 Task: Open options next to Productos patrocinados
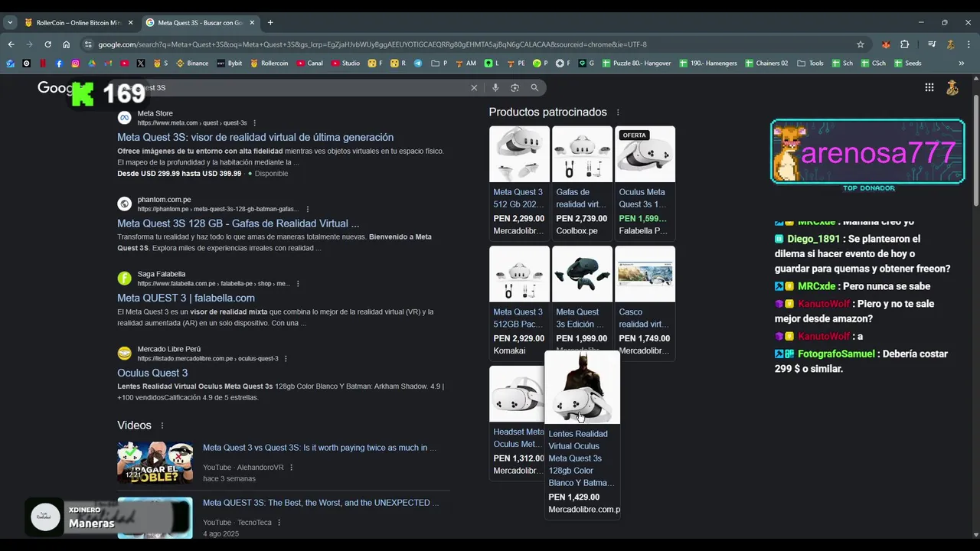pos(618,112)
